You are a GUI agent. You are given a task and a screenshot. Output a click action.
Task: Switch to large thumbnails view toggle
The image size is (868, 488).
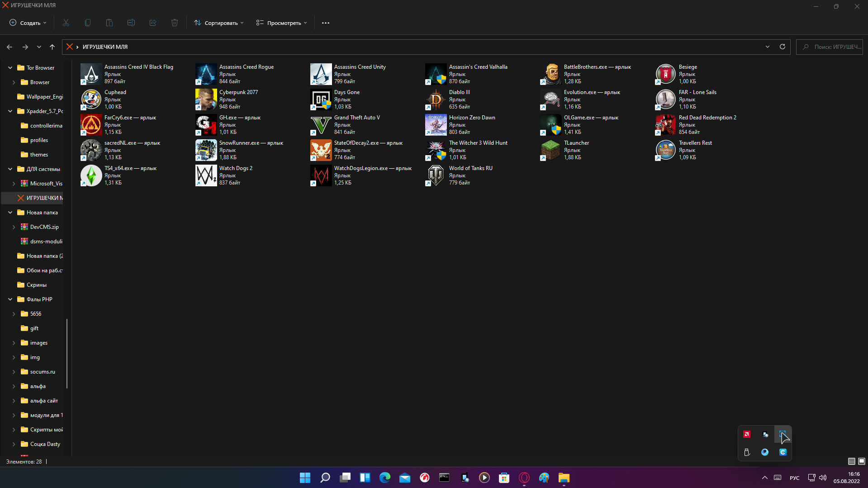click(x=862, y=461)
